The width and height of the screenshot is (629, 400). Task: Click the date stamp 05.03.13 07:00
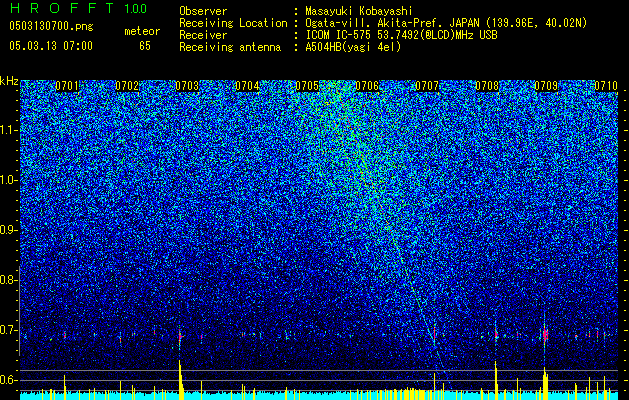click(x=51, y=45)
